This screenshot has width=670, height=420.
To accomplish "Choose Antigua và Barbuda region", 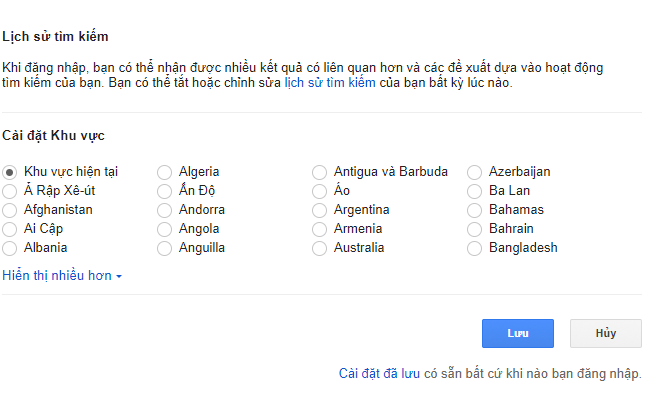I will point(320,172).
